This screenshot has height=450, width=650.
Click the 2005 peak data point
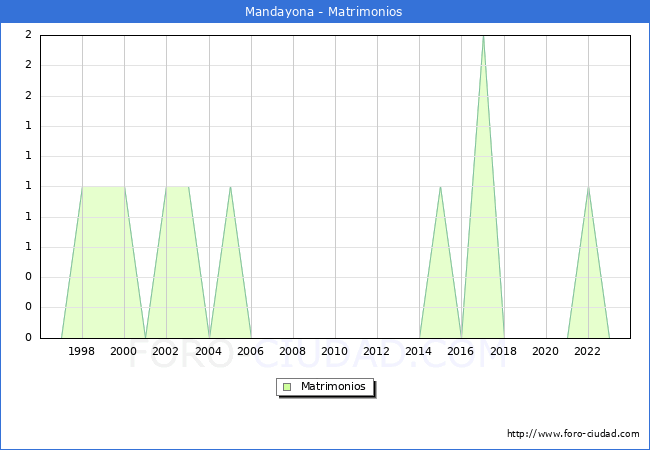tap(230, 187)
